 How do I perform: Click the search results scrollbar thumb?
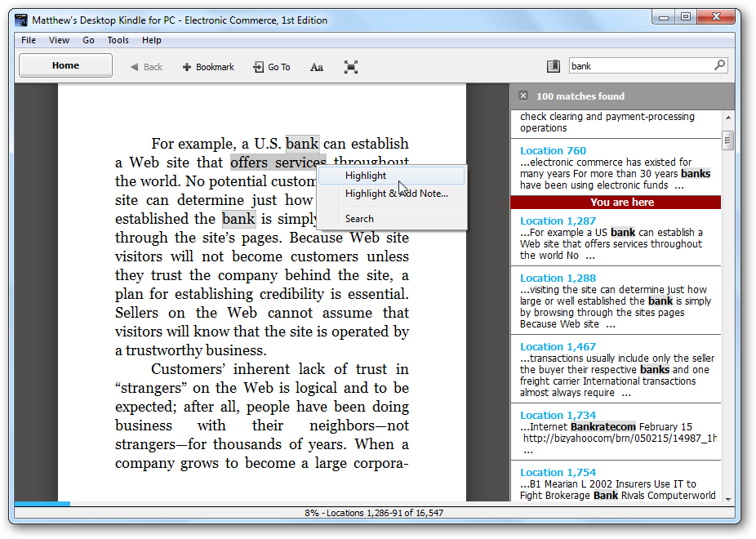pyautogui.click(x=728, y=140)
